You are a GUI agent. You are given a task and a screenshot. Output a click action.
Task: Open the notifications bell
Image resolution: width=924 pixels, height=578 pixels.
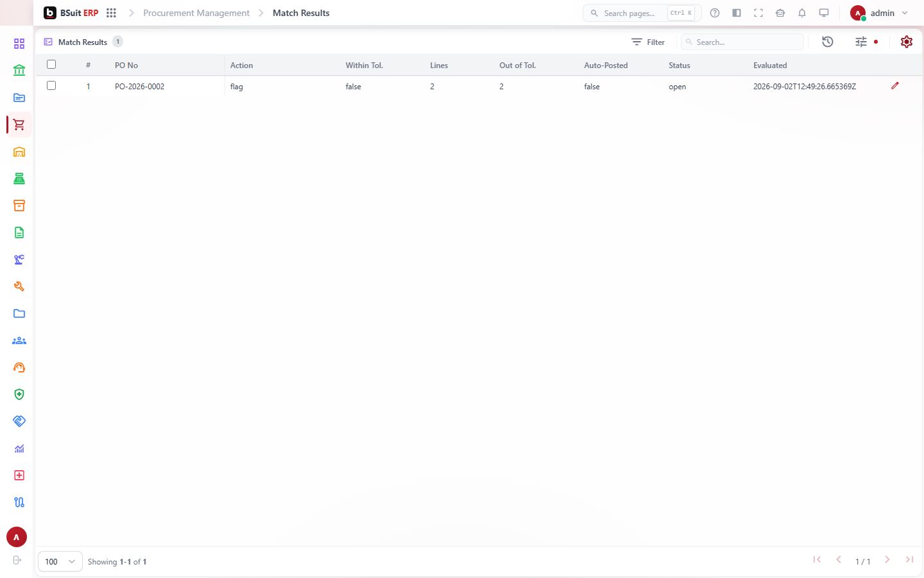pyautogui.click(x=802, y=13)
